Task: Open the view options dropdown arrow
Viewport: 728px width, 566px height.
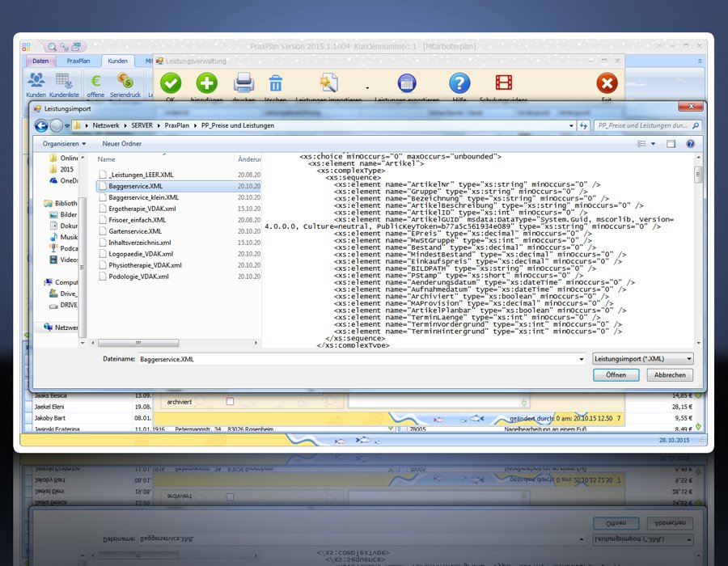Action: click(654, 144)
